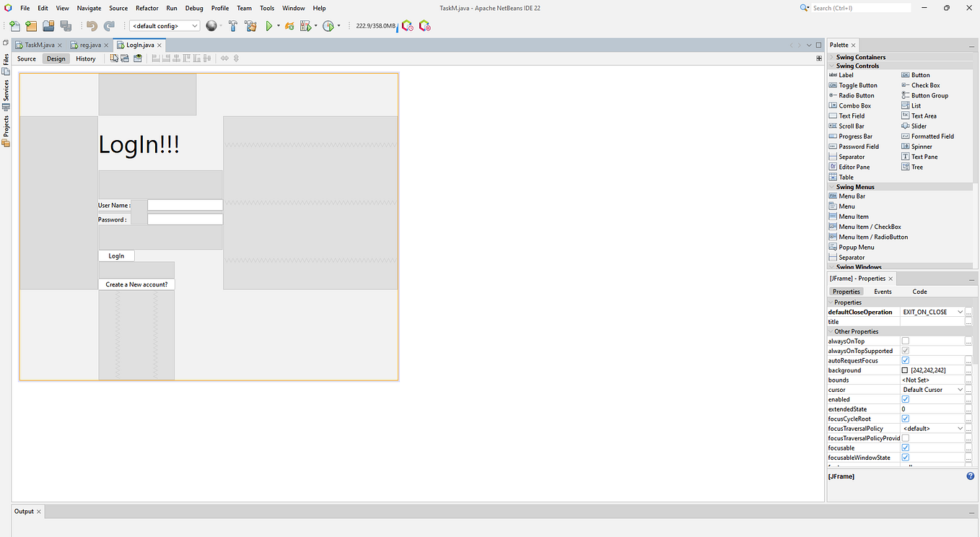Open the defaultCloseOperation dropdown
Image resolution: width=980 pixels, height=537 pixels.
(961, 311)
